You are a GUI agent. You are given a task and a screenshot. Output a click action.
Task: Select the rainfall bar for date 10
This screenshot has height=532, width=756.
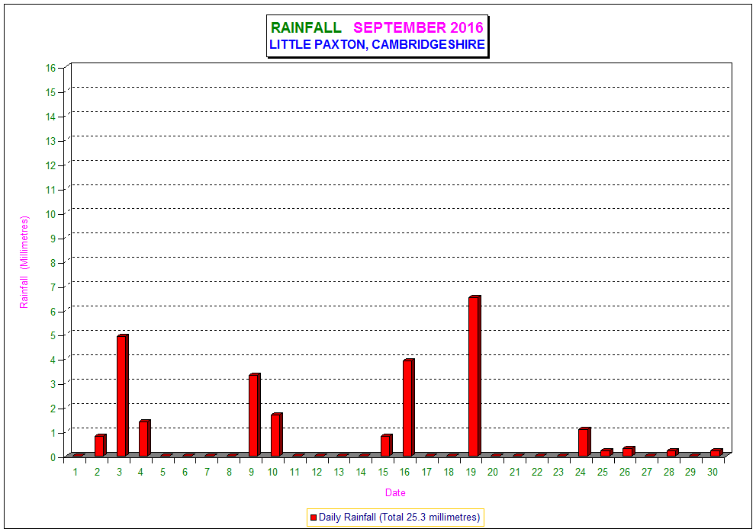click(x=277, y=434)
